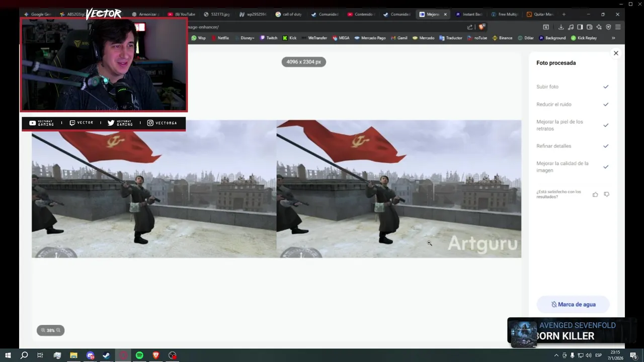Viewport: 644px width, 362px height.
Task: Open the Brave Leo AI icon
Action: tap(599, 27)
